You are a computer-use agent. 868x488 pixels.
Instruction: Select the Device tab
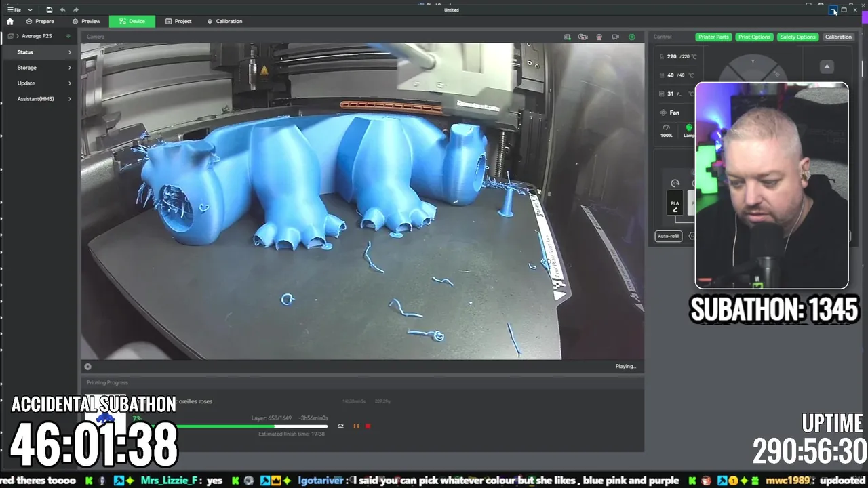132,21
